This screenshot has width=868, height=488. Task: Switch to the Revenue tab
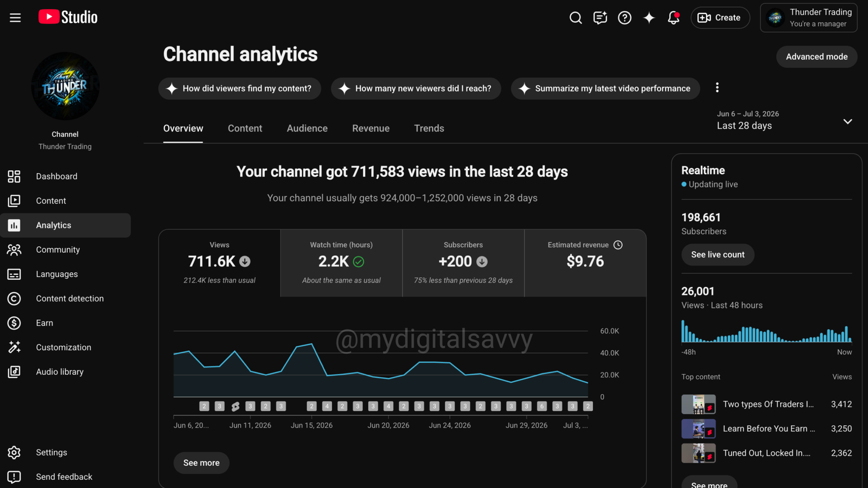click(x=371, y=129)
